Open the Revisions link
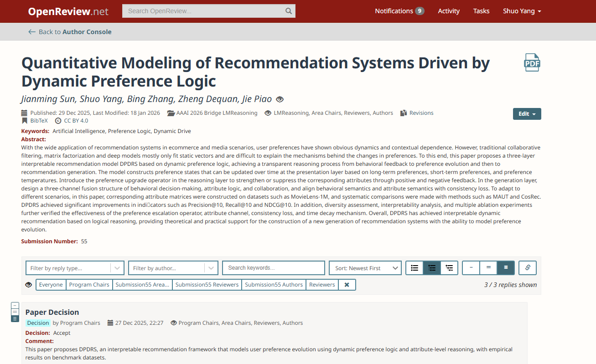Viewport: 596px width, 364px height. point(421,113)
